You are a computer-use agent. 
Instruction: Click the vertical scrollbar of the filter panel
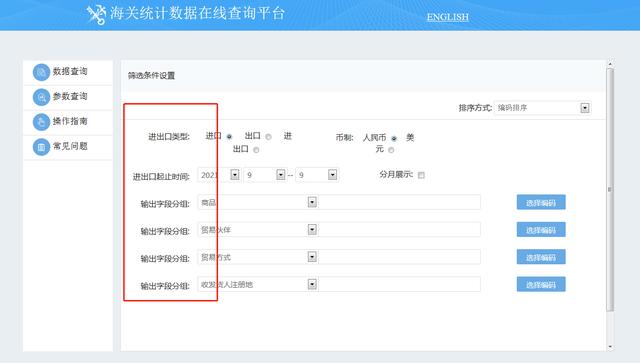[610, 189]
